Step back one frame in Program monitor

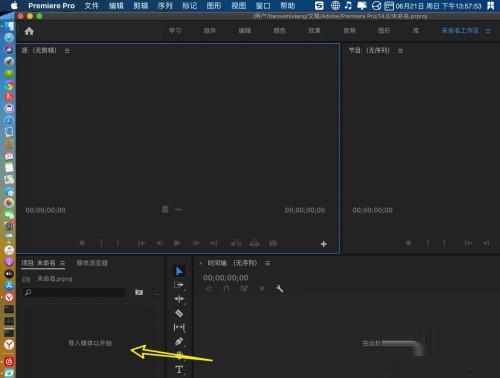tap(486, 243)
